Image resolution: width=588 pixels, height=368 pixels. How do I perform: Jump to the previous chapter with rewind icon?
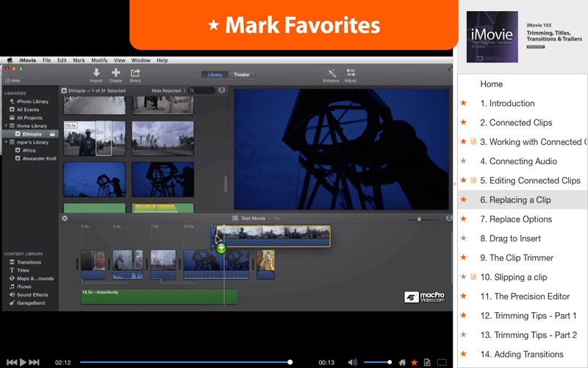coord(12,362)
